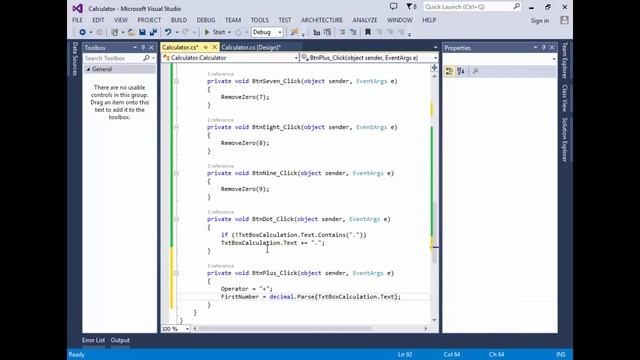Open the ARCHITECTURE menu
Screen dimensions: 640x360
322,20
